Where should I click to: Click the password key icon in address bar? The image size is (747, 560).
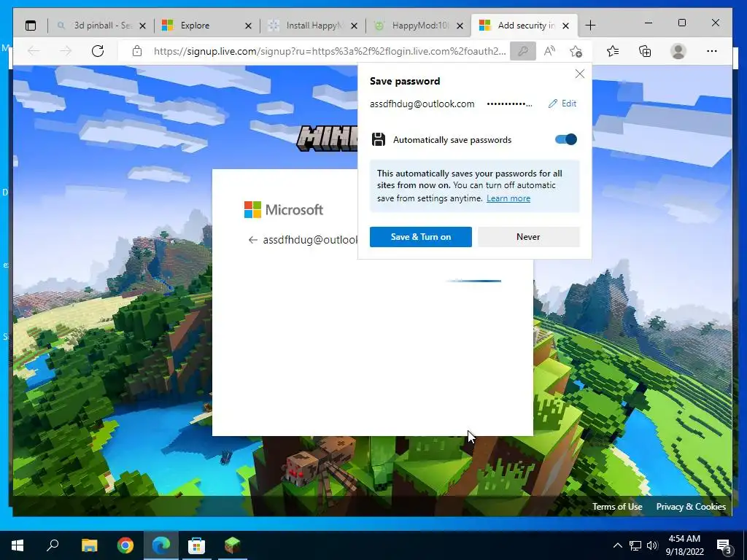point(522,51)
